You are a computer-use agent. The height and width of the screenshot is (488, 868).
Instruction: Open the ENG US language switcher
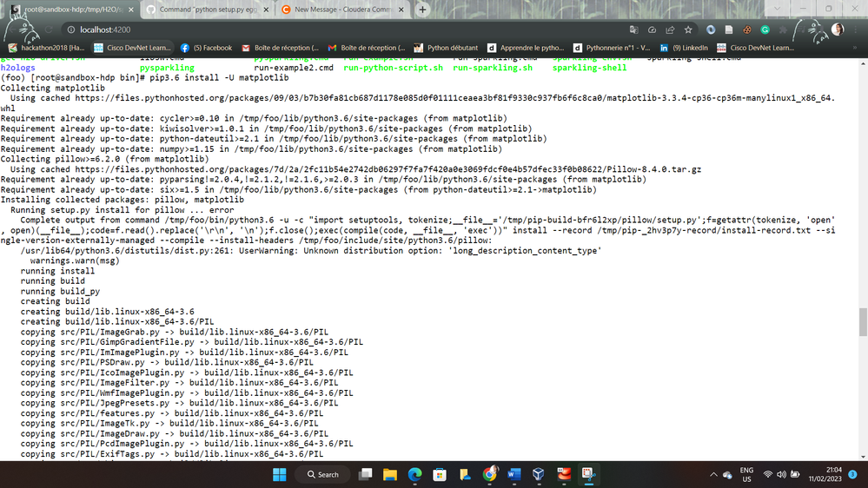(746, 475)
